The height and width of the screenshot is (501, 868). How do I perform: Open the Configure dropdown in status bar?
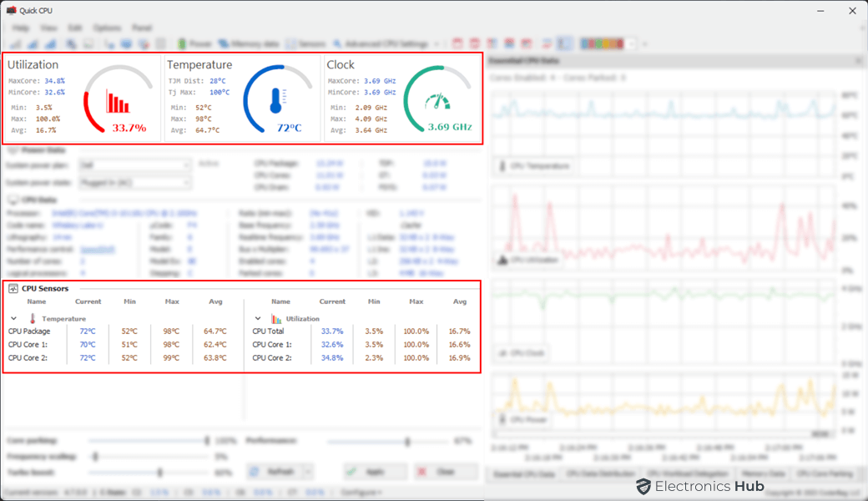[361, 492]
